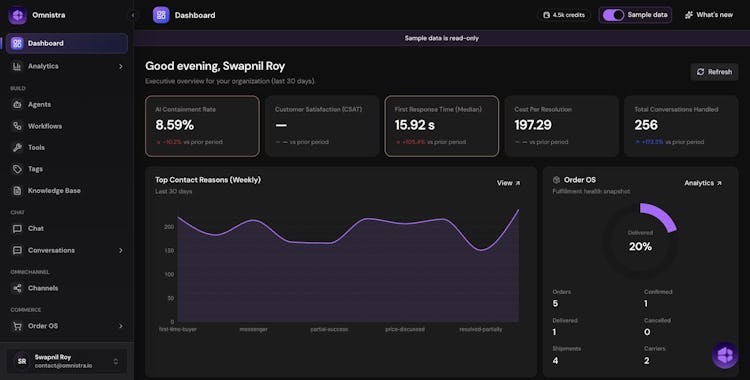Open the Workflows icon in sidebar
750x380 pixels.
(17, 126)
